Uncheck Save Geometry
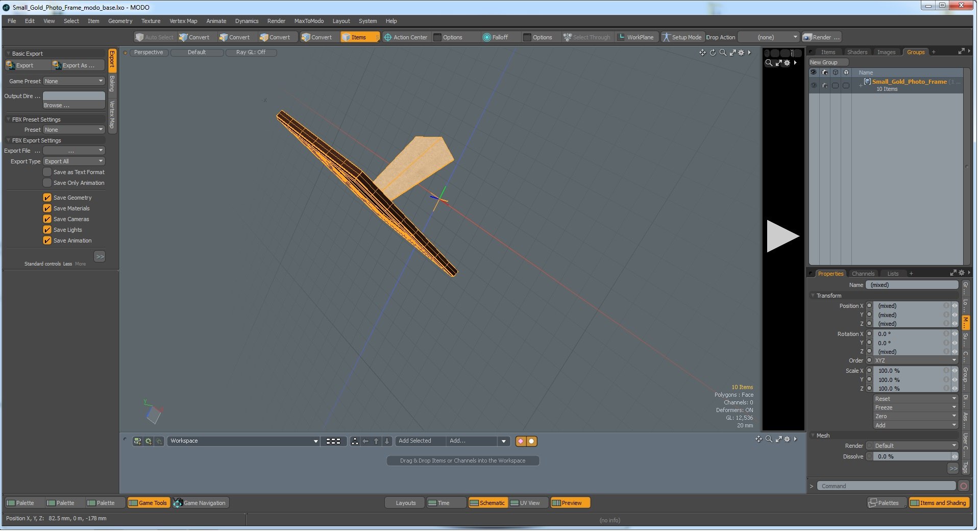The image size is (980, 531). pos(47,198)
